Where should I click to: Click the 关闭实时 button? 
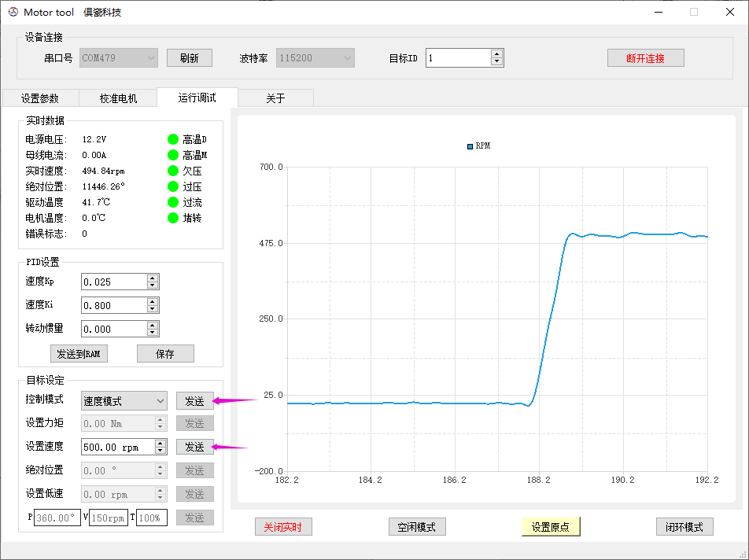point(283,527)
